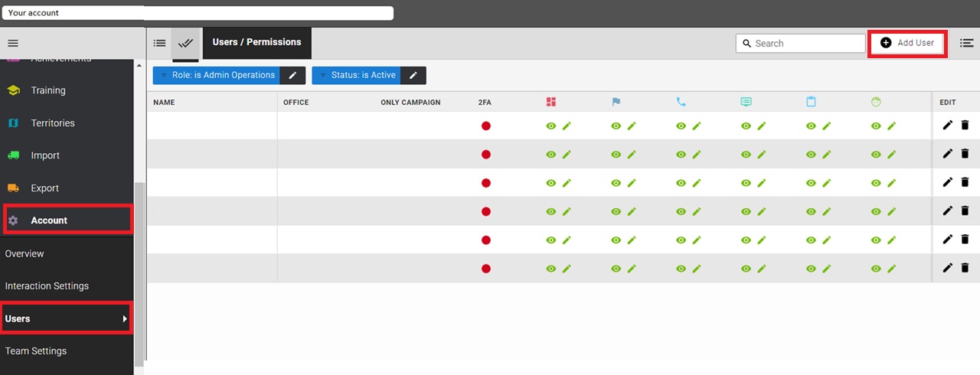Click the red dashboard column header icon
This screenshot has width=980, height=375.
click(x=551, y=102)
